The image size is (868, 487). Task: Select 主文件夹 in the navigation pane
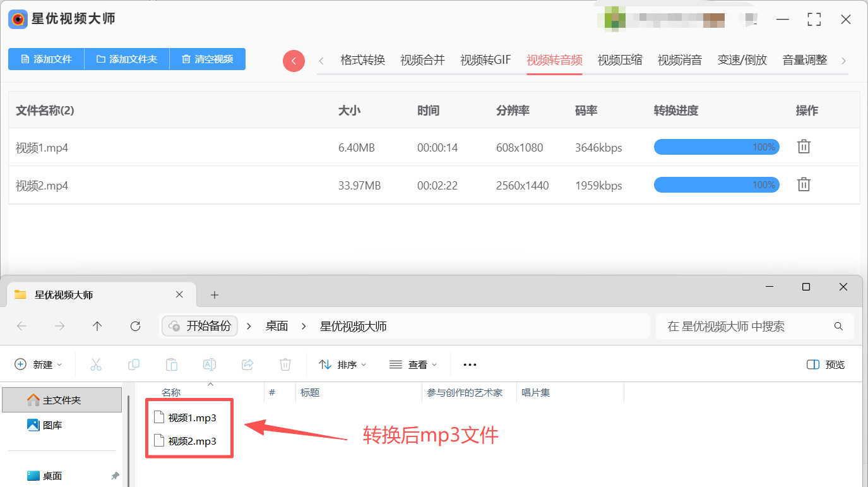62,400
